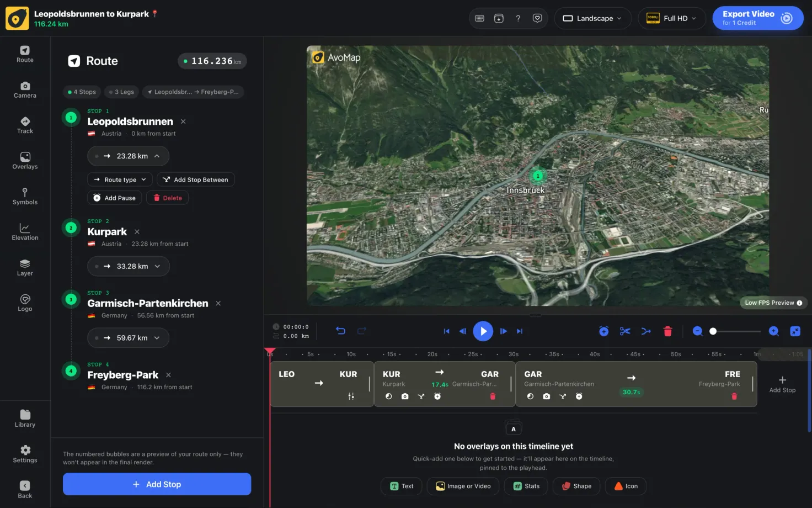Screen dimensions: 812x508
Task: Undo the last action
Action: click(340, 331)
